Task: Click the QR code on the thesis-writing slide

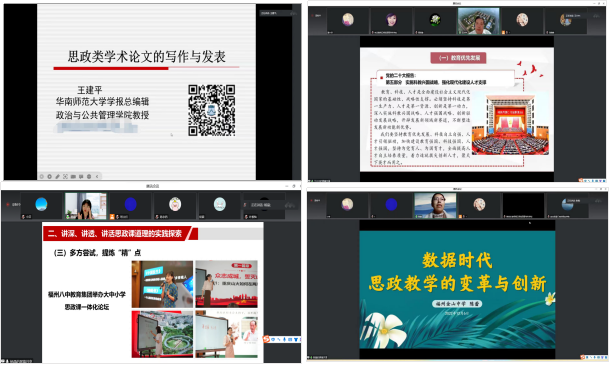Action: coord(211,110)
